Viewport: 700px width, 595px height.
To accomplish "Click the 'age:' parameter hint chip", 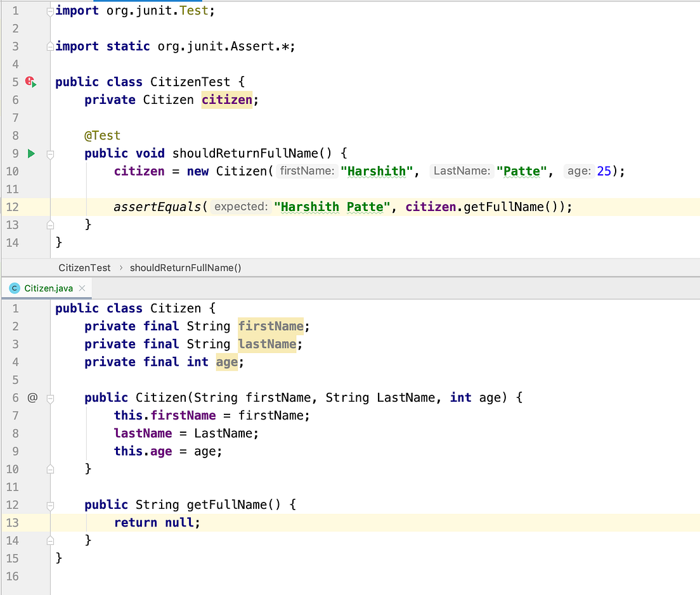I will click(578, 171).
